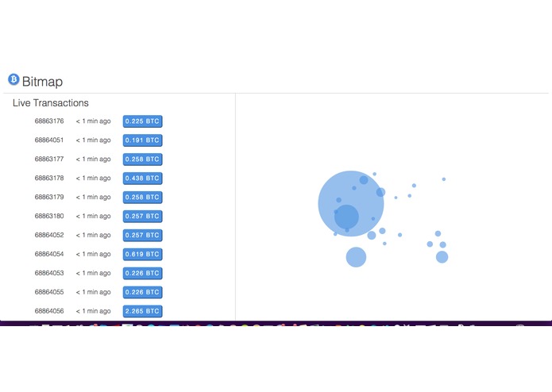Open the 0.226 BTC badge for transaction 68864055
552x392 pixels.
coord(143,292)
